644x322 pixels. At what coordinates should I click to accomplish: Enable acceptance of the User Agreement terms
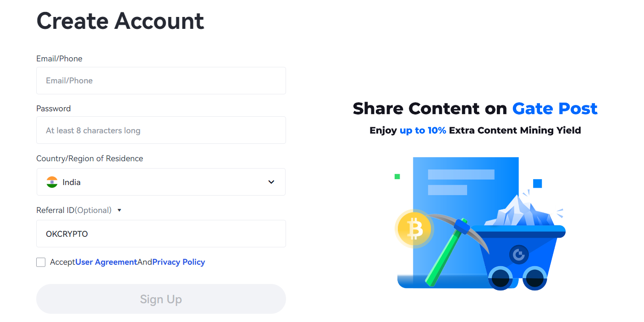(41, 262)
